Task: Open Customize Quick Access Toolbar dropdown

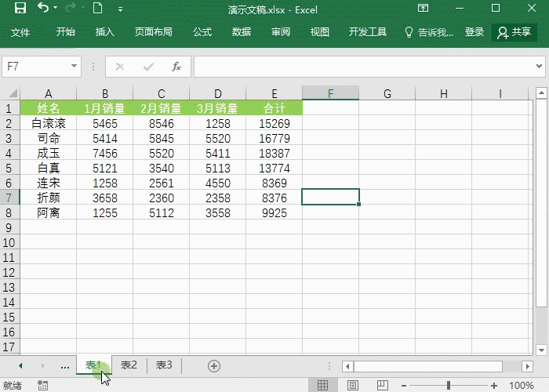Action: coord(120,9)
